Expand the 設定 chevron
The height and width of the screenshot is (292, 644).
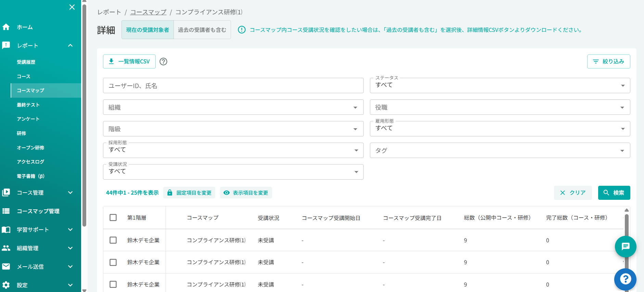(70, 285)
